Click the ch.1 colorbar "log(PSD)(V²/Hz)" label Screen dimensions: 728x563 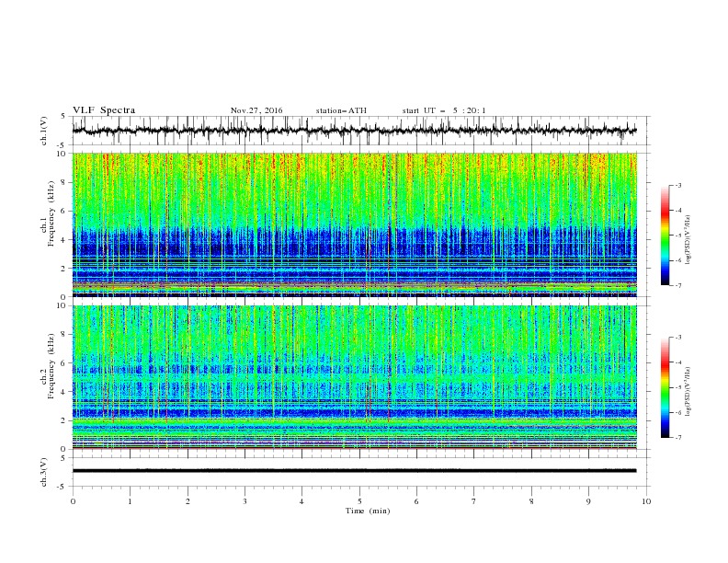tap(688, 240)
